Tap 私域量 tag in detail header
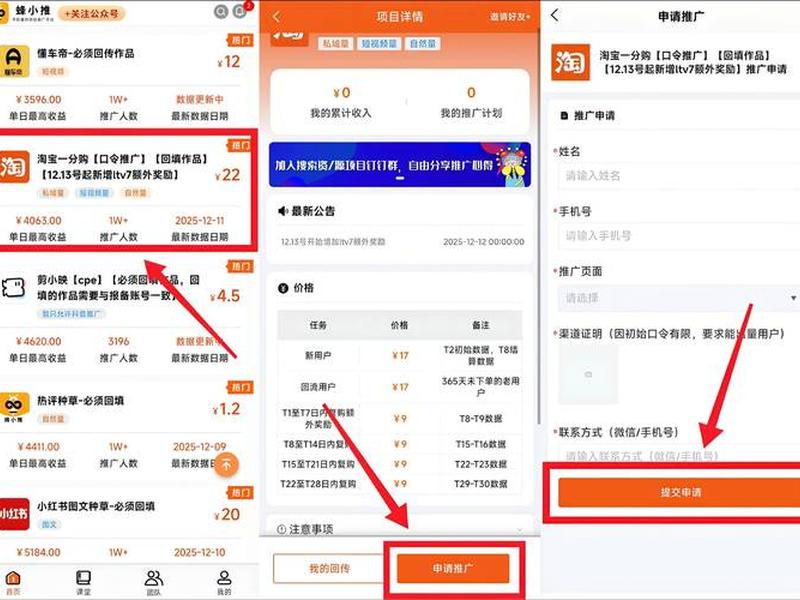 click(x=335, y=44)
